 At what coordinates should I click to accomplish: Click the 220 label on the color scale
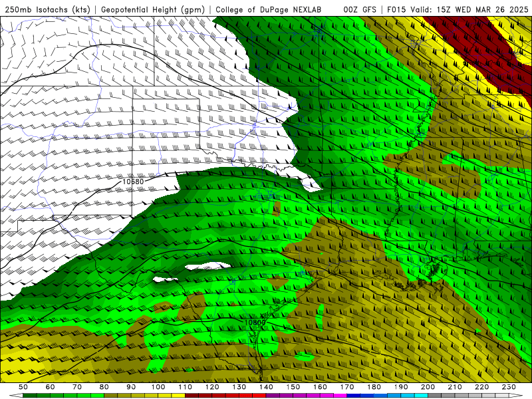(x=481, y=387)
